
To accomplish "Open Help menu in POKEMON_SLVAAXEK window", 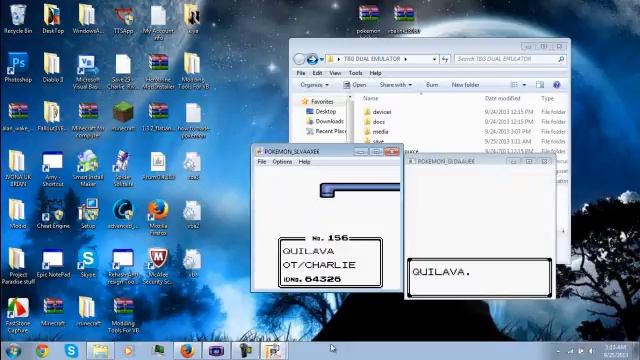I will tap(304, 162).
